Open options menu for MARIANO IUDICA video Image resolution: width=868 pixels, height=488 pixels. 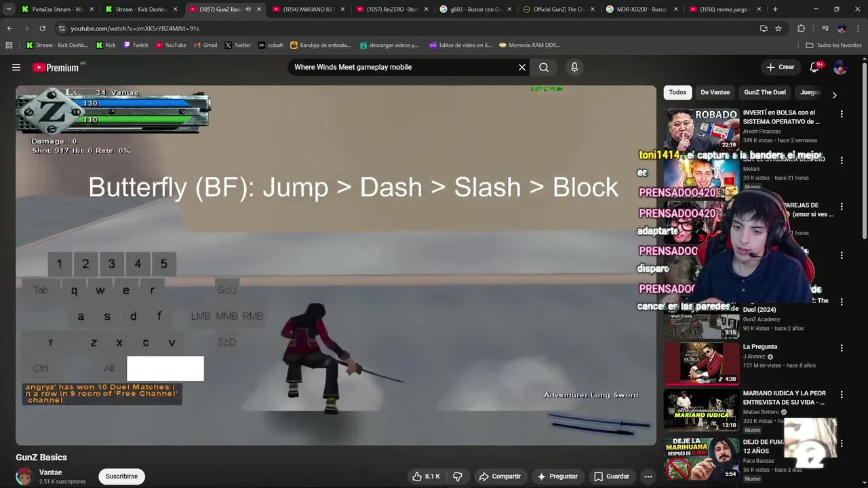tap(842, 394)
